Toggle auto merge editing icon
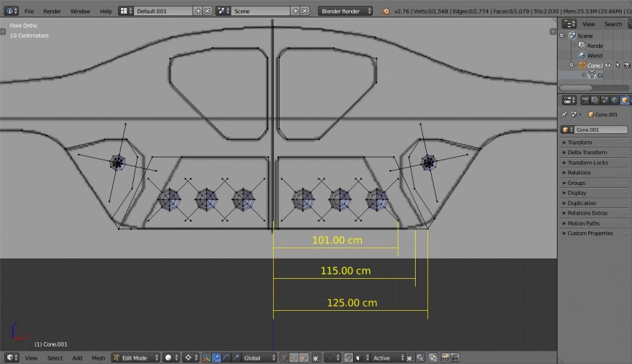The image size is (632, 364). pos(433,357)
